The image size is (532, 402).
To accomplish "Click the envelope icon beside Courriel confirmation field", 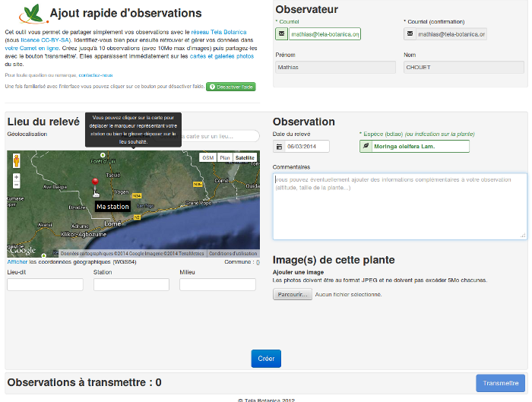I will click(x=410, y=34).
